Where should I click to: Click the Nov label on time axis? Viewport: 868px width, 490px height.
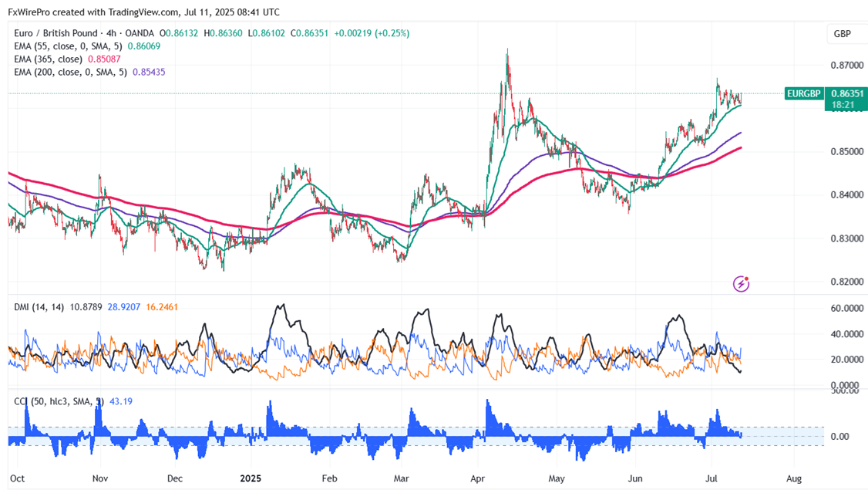[100, 478]
